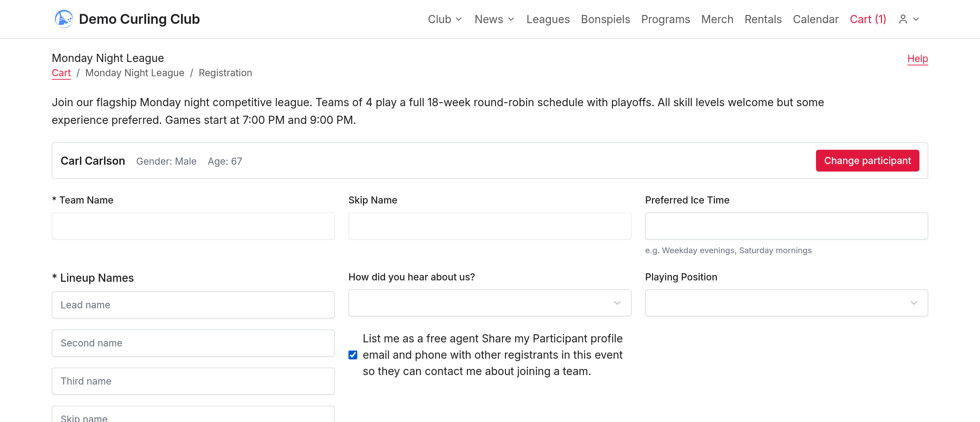The height and width of the screenshot is (422, 980).
Task: Go to the Leagues menu item
Action: 548,19
